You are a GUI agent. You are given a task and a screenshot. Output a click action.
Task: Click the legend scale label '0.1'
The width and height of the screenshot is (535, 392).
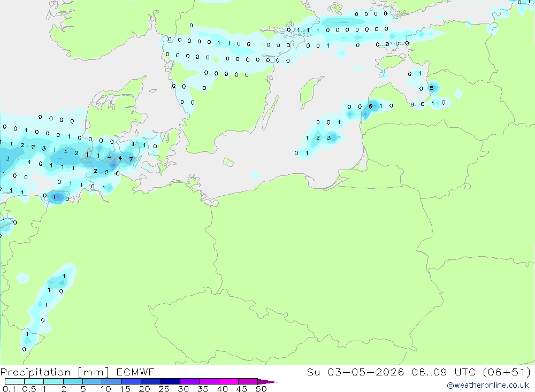click(9, 389)
